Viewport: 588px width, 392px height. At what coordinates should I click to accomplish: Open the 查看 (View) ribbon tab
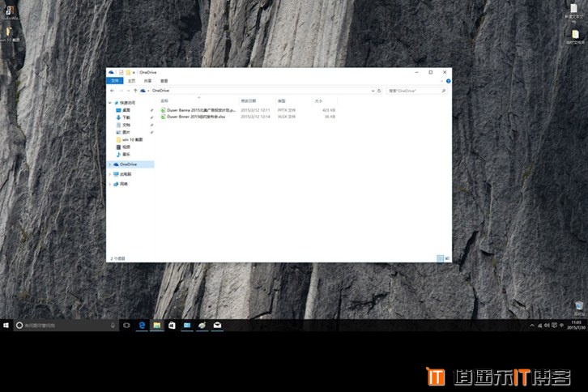coord(164,81)
